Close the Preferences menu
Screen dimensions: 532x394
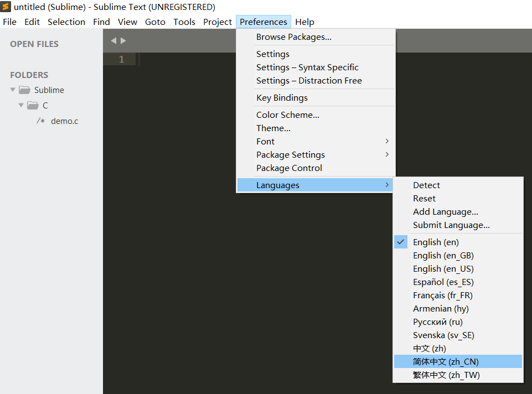264,22
